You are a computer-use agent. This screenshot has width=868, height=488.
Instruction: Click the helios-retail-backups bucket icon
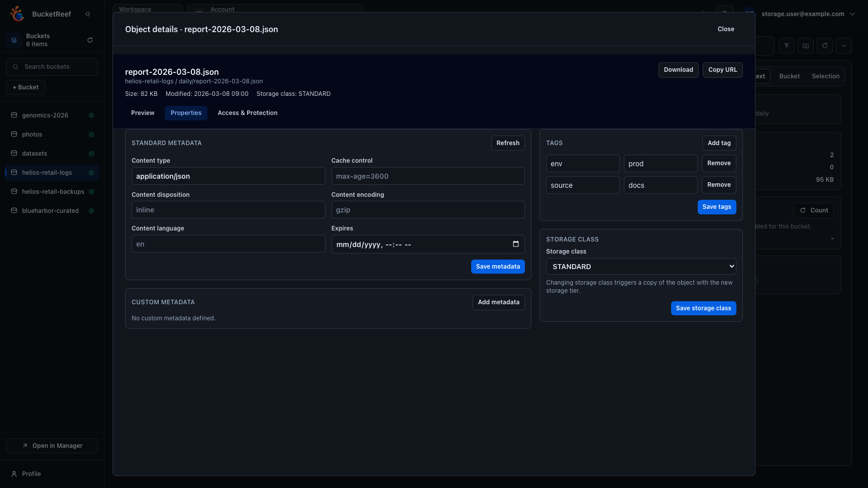[14, 192]
